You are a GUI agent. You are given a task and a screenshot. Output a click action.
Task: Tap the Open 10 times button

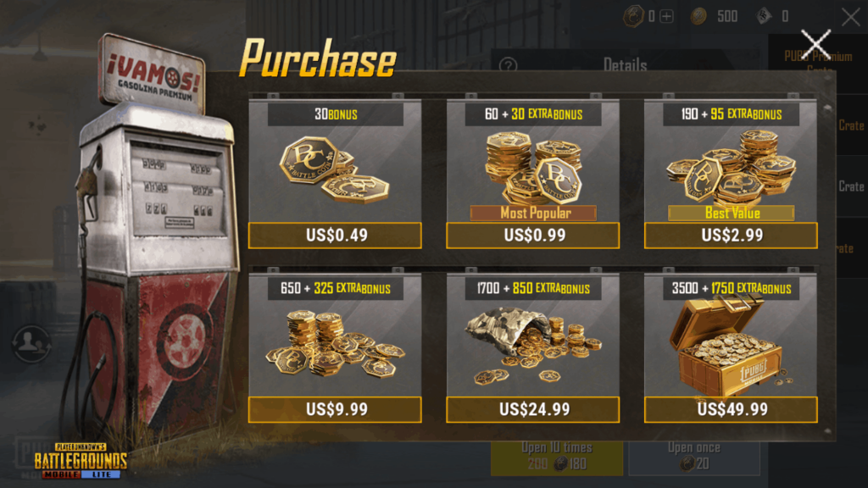556,457
